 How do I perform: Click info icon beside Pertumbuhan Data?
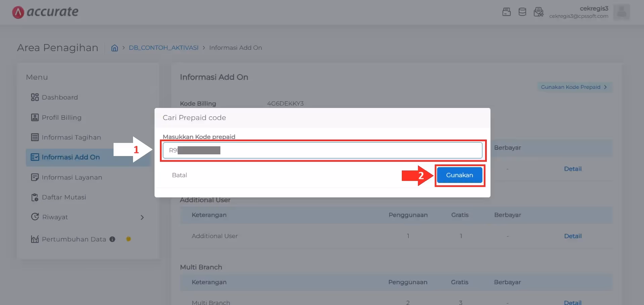coord(112,239)
